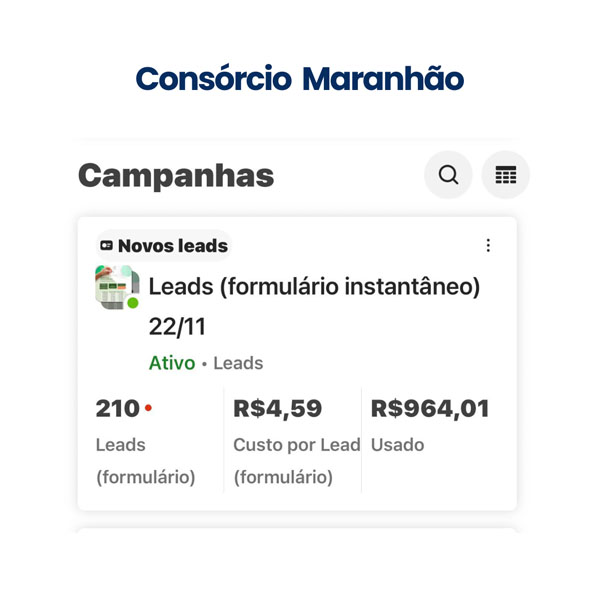Select the Novos leads badge
This screenshot has width=600, height=600.
click(164, 246)
